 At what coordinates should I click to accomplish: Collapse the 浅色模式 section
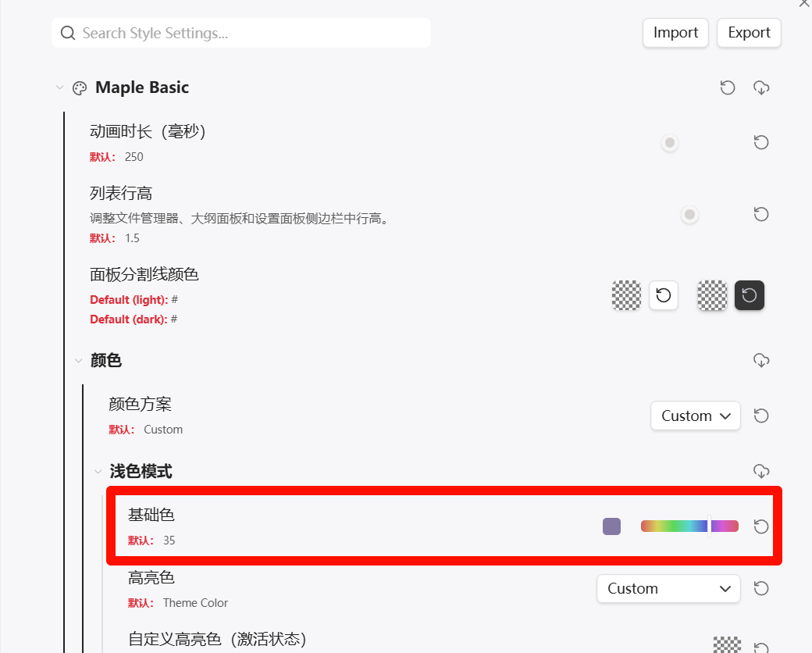[x=98, y=471]
